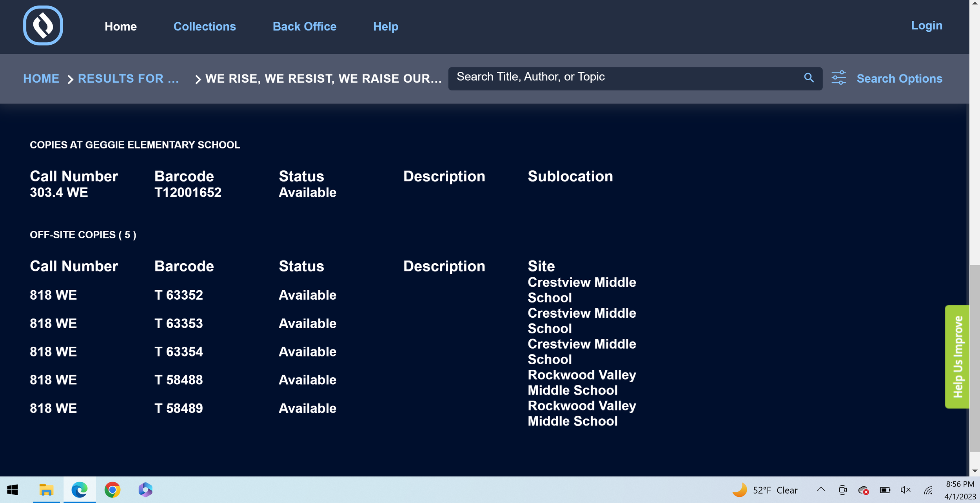The width and height of the screenshot is (980, 503).
Task: Launch Google Chrome from the taskbar
Action: tap(113, 490)
